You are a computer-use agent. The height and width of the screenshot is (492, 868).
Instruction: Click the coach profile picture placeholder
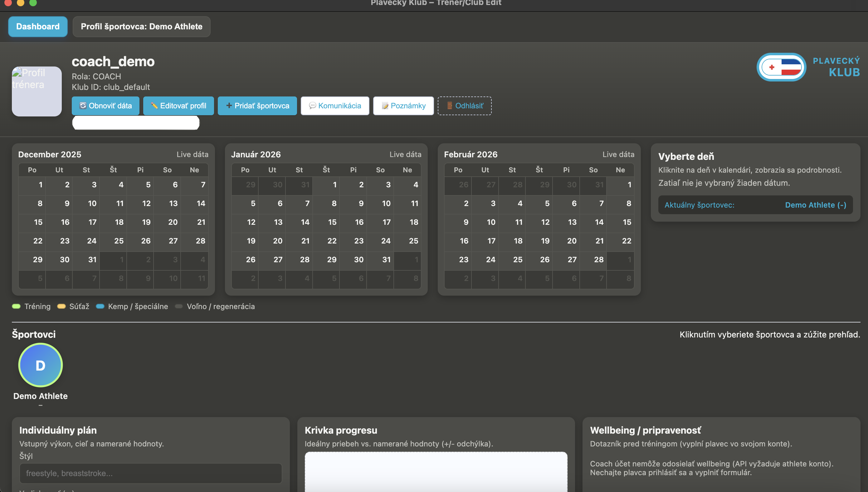(37, 91)
